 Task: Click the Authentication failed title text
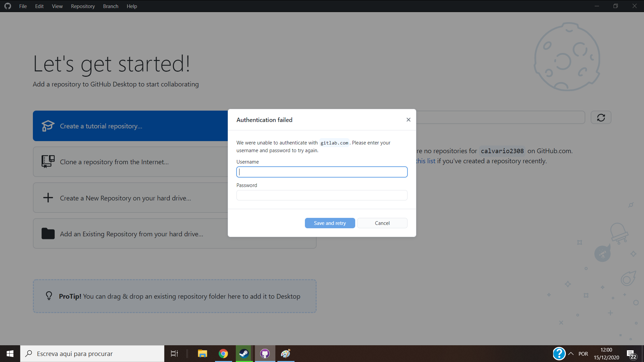264,120
